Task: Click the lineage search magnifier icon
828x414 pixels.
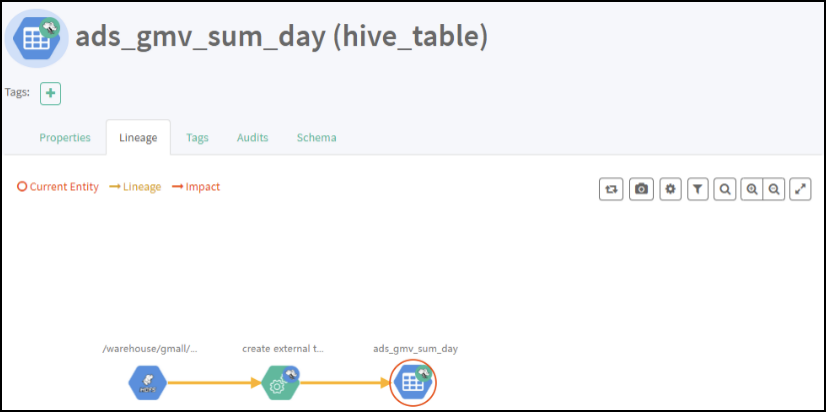Action: point(725,188)
